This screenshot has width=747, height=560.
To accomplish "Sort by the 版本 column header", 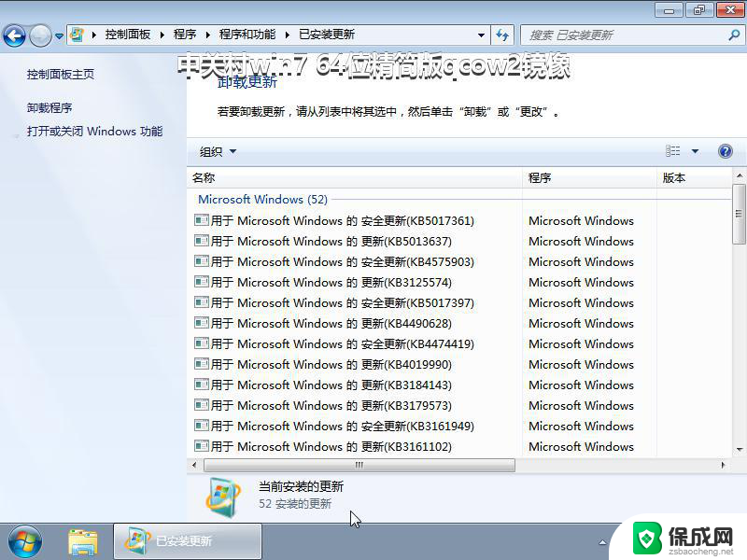I will tap(695, 177).
